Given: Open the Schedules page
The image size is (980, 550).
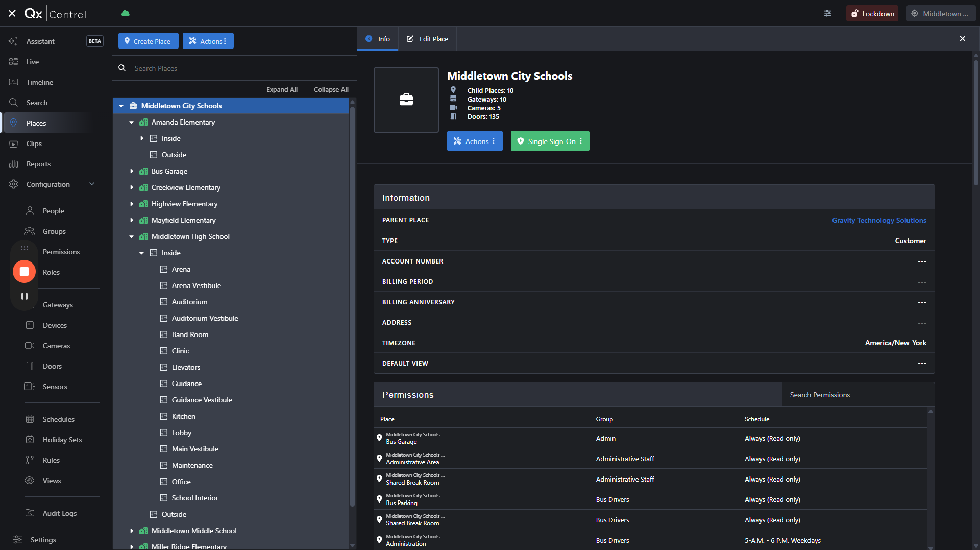Looking at the screenshot, I should [x=58, y=419].
